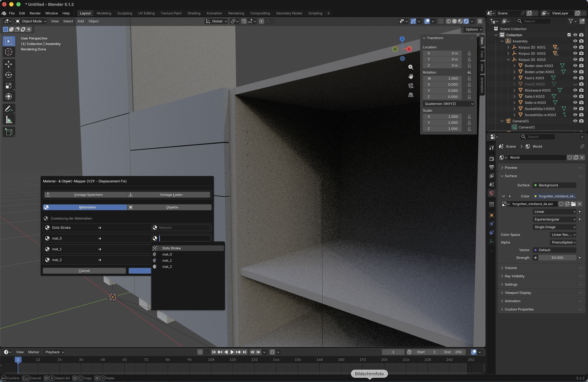Viewport: 588px width, 382px height.
Task: Adjust the World Strength slider
Action: [x=557, y=258]
